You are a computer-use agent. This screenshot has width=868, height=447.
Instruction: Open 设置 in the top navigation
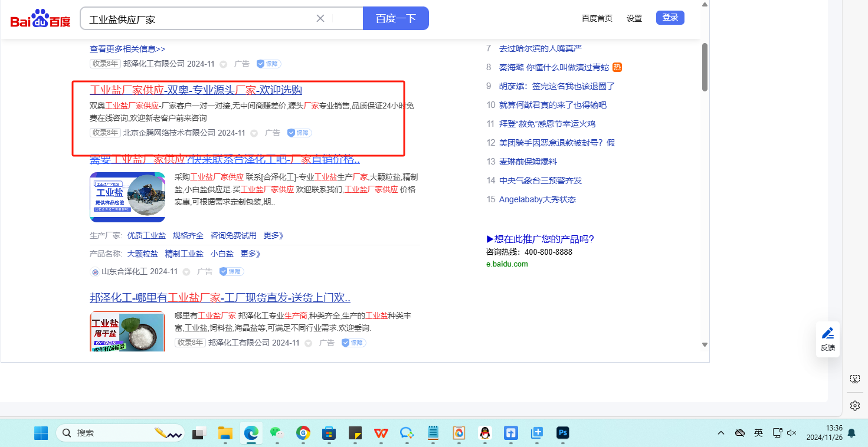(634, 18)
